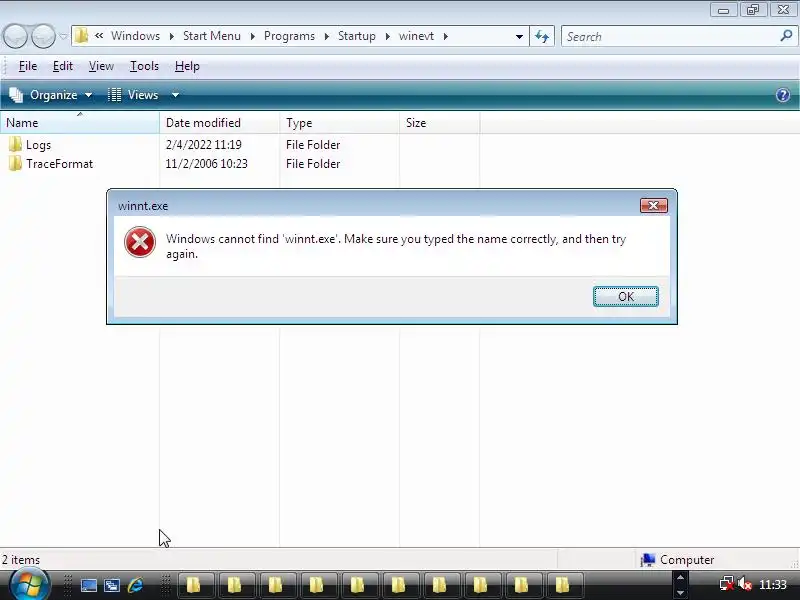Open the recent pages dropdown arrow
800x600 pixels.
63,36
